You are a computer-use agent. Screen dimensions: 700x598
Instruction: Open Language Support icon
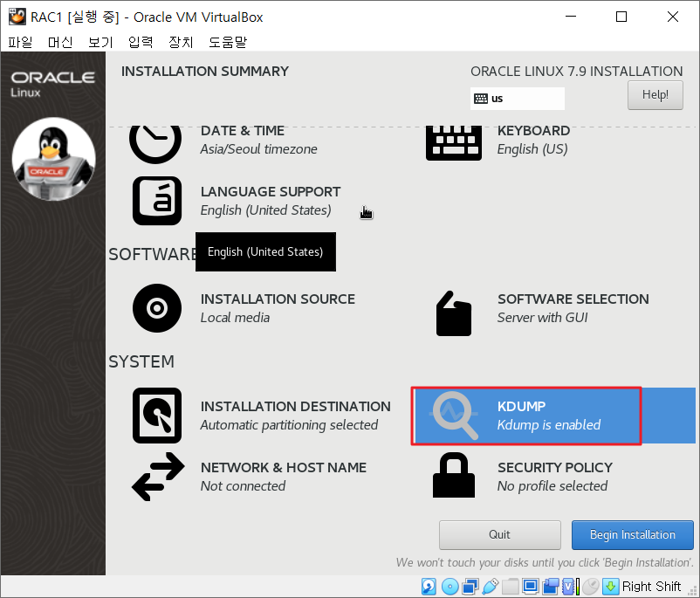157,201
